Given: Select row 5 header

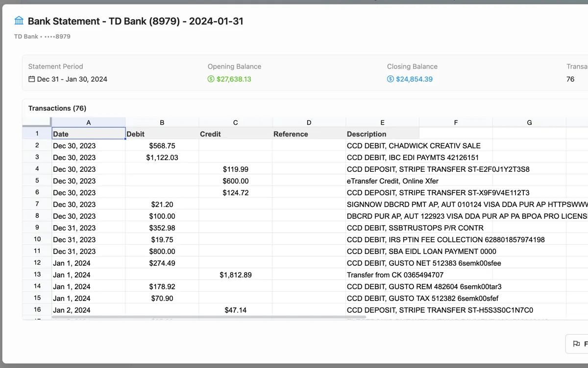Looking at the screenshot, I should [x=37, y=181].
